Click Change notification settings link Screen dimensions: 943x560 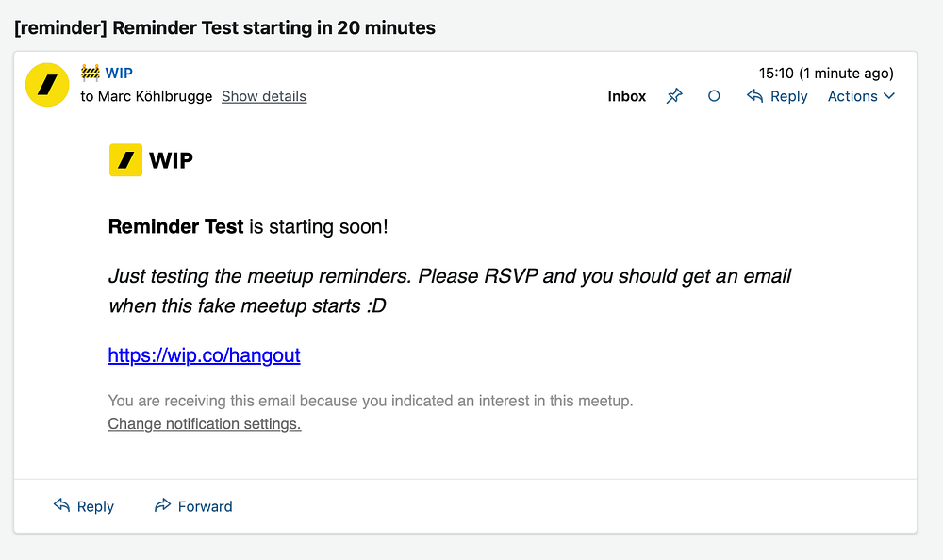click(205, 424)
